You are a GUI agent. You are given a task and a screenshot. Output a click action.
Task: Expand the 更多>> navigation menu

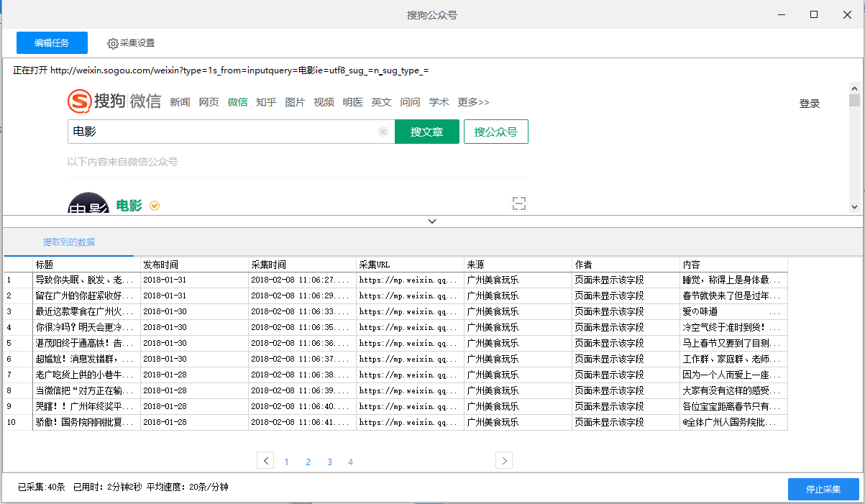[x=473, y=102]
